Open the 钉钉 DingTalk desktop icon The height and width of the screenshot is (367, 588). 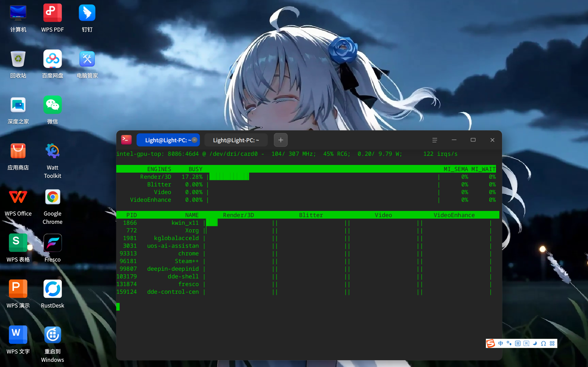(87, 18)
